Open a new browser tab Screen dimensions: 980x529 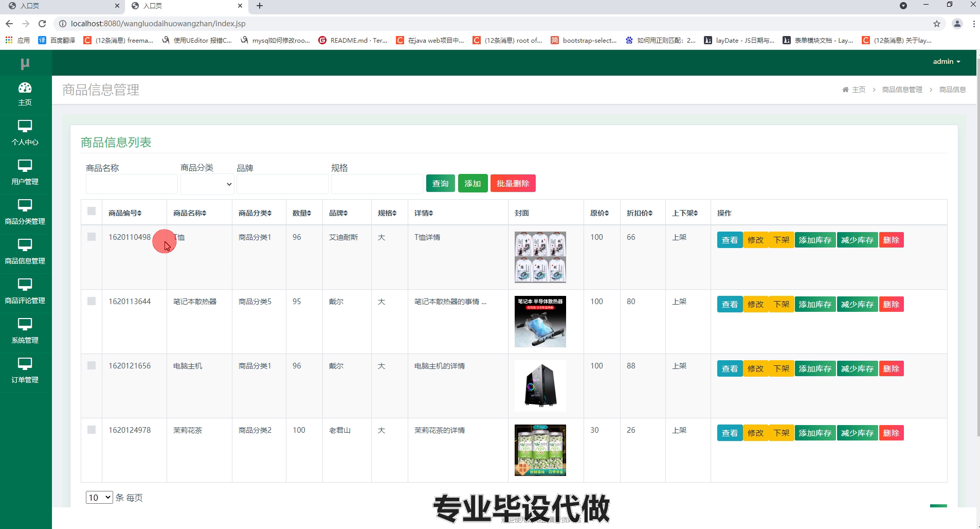(x=260, y=6)
